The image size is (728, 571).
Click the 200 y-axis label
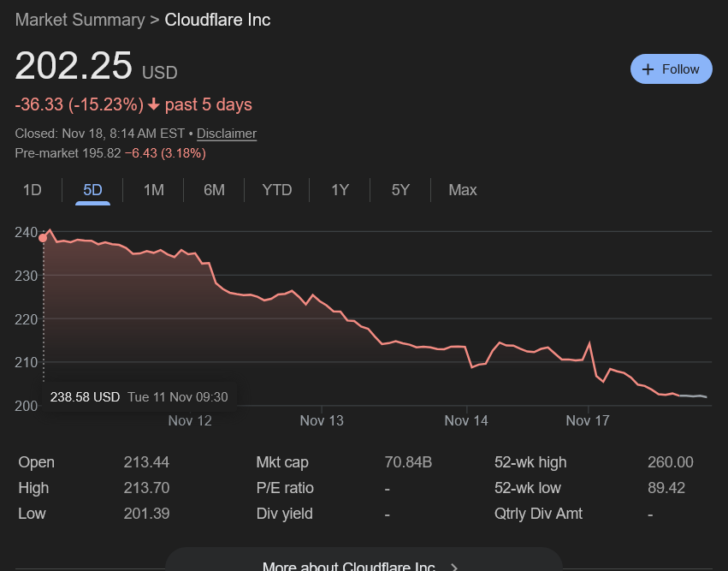click(x=26, y=406)
